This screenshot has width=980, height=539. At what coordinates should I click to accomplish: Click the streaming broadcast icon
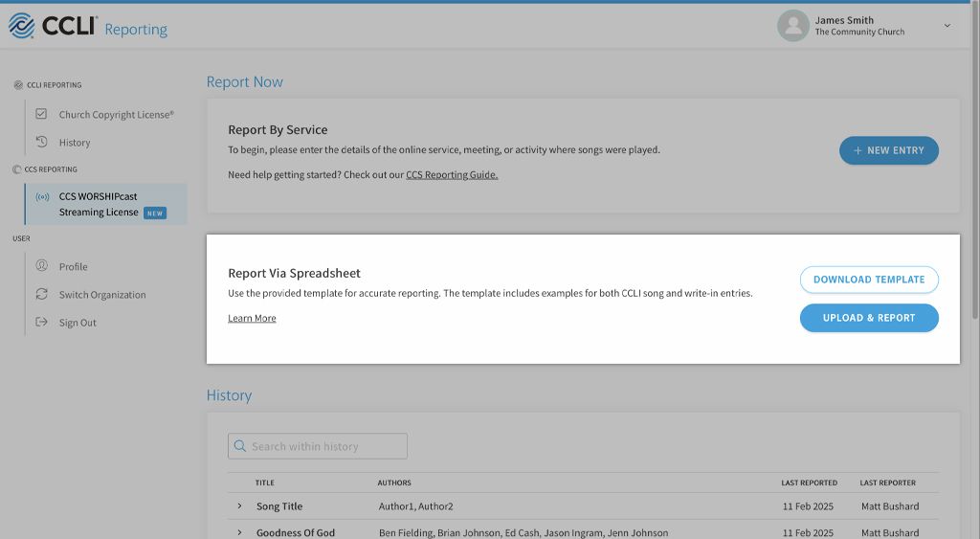[x=42, y=197]
